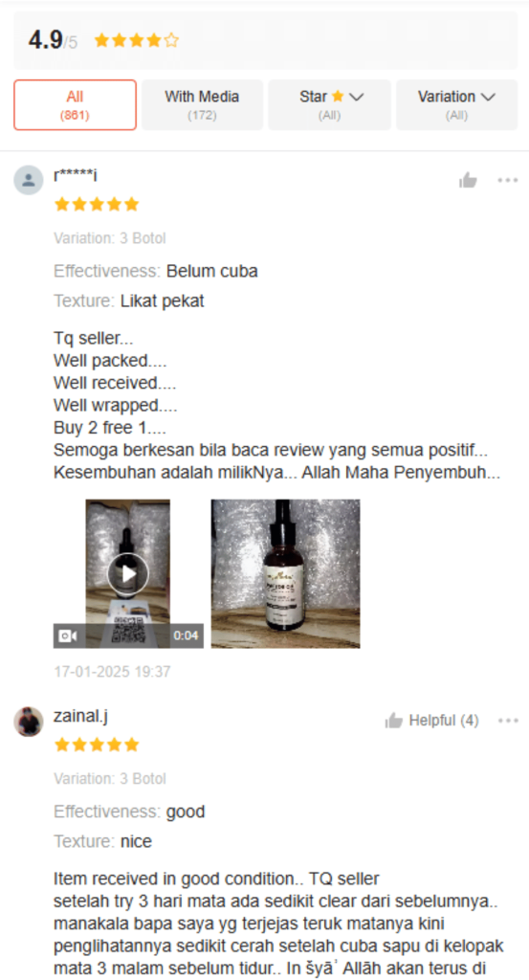Viewport: 529px width, 980px height.
Task: Open more options for zainal.j's review
Action: tap(508, 721)
